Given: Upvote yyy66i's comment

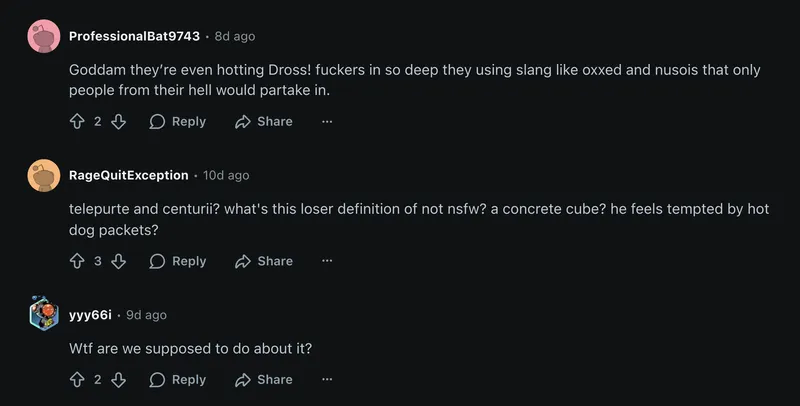Looking at the screenshot, I should click(77, 379).
